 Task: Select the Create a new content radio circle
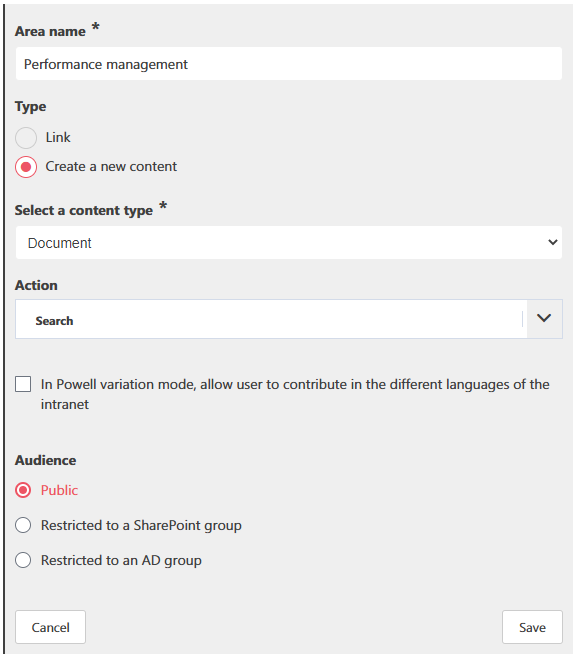(x=26, y=167)
